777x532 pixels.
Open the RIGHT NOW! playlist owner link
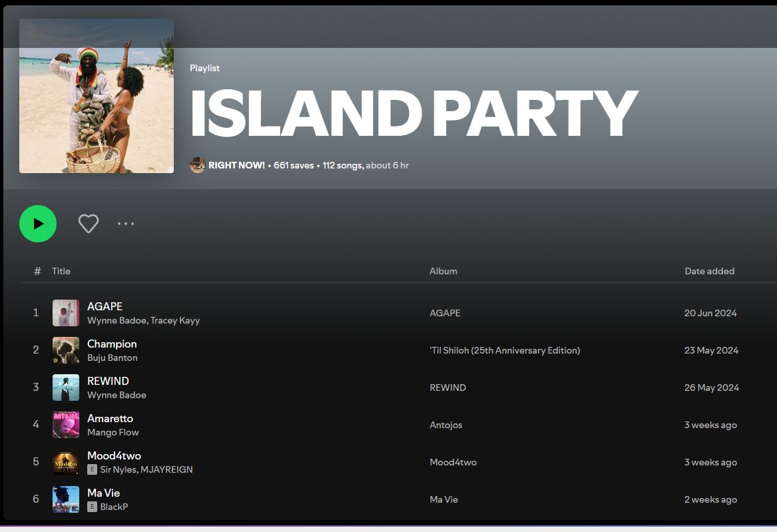tap(236, 164)
